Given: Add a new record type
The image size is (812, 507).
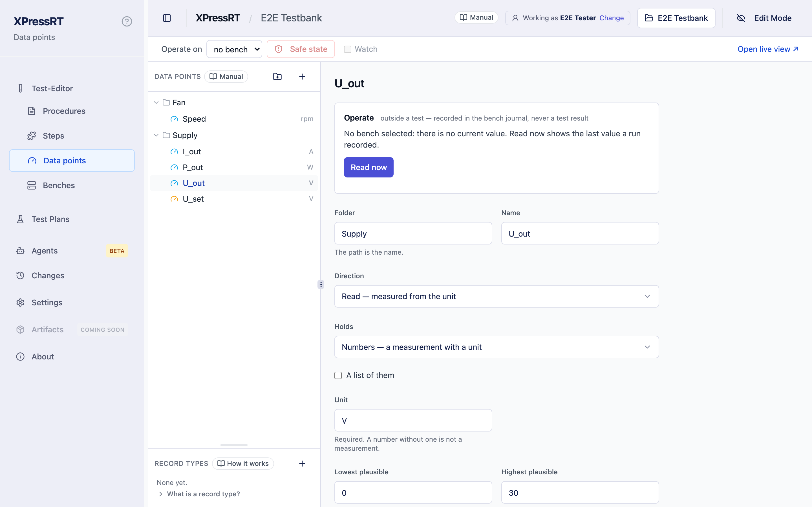Looking at the screenshot, I should click(302, 463).
